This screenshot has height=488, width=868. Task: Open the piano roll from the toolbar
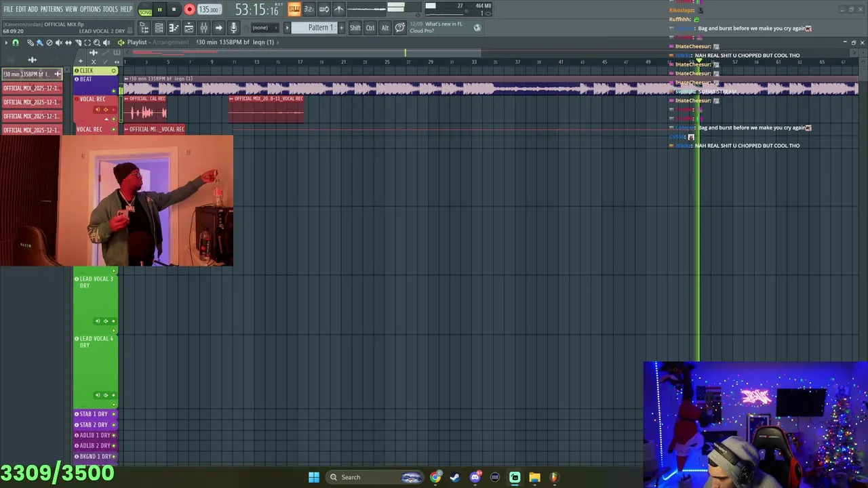(174, 28)
